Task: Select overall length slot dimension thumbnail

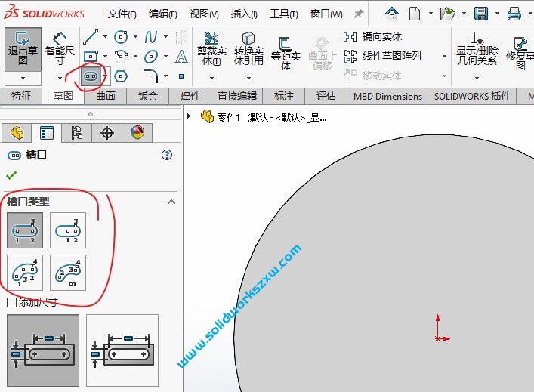Action: tap(122, 351)
